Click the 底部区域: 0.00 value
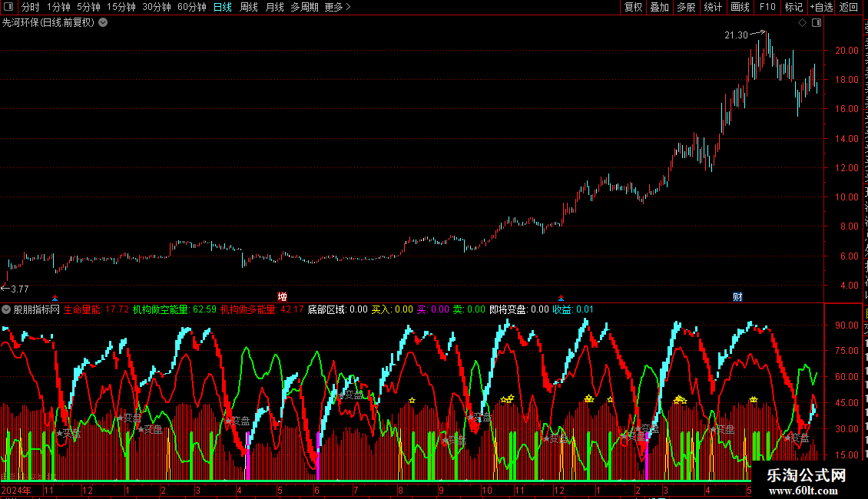The width and height of the screenshot is (868, 499). [x=338, y=310]
